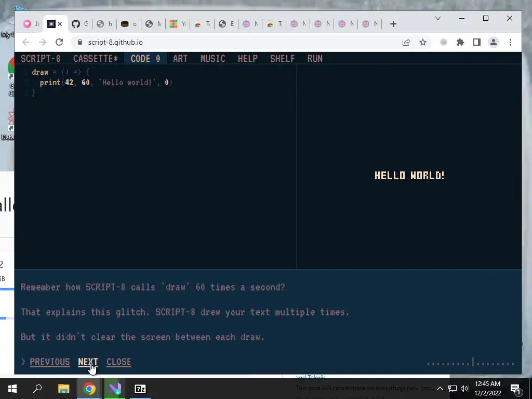Reload the script-8.github.io page
Screen dimensions: 532x399
coord(59,42)
